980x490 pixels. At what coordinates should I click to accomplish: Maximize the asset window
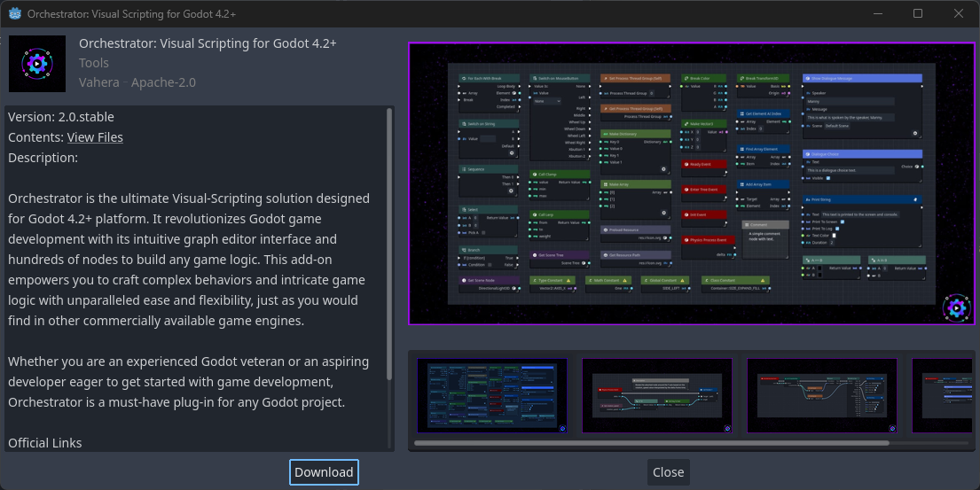point(918,13)
